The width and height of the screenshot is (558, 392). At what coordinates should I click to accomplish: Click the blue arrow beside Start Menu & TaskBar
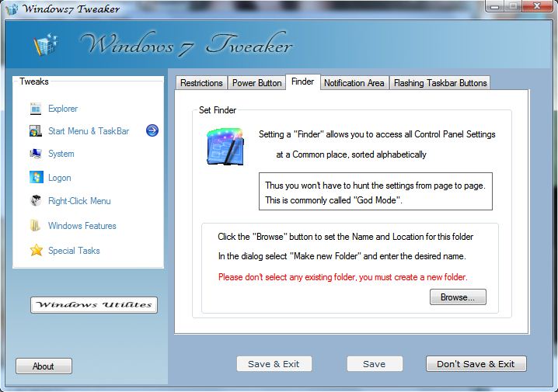pos(152,130)
